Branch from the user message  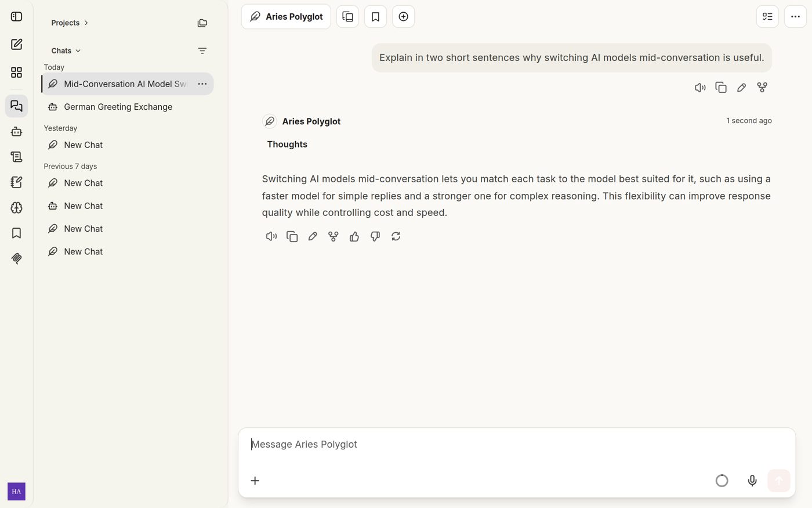[x=762, y=88]
